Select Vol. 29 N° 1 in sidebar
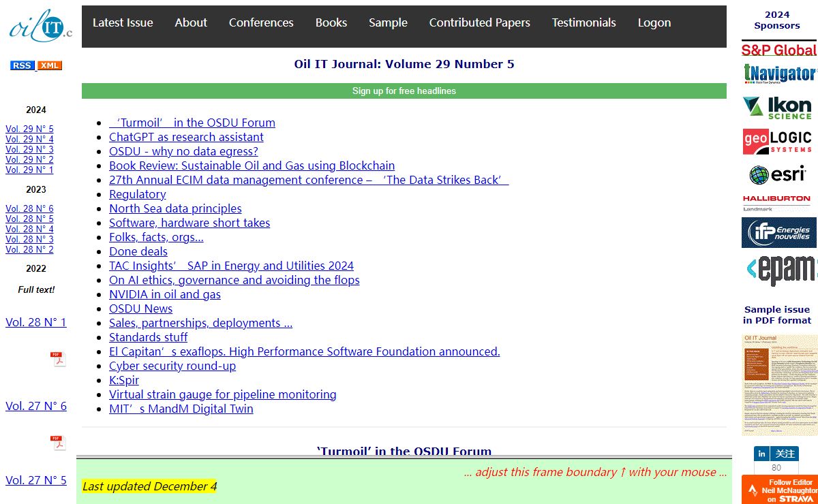Viewport: 818px width, 504px height. click(29, 170)
